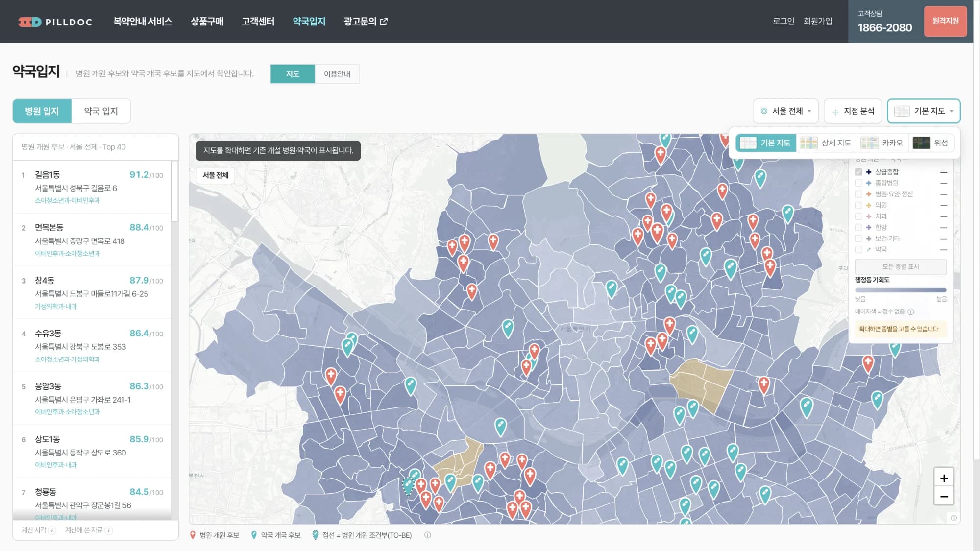Click the 지점 분석 button
The width and height of the screenshot is (980, 551).
853,111
